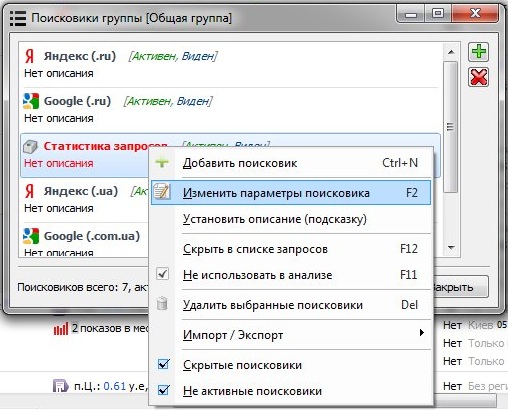Open Импорт / Экспорт menu item
508x410 pixels.
click(291, 335)
